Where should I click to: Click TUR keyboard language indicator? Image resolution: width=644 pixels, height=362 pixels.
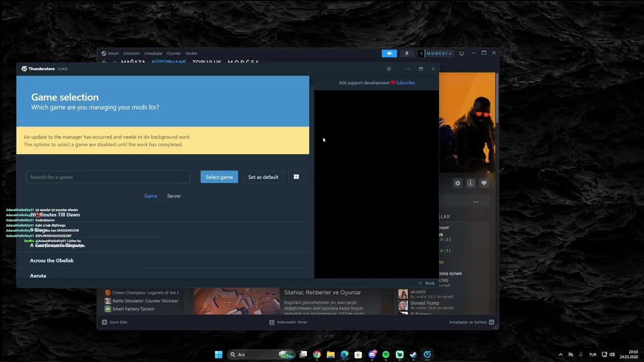[x=593, y=354]
